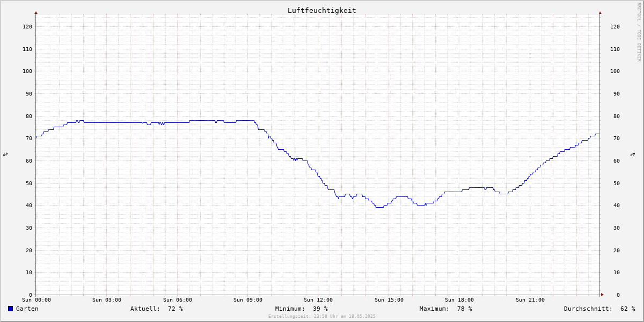Click the Sun 00:00 time axis label

point(36,300)
